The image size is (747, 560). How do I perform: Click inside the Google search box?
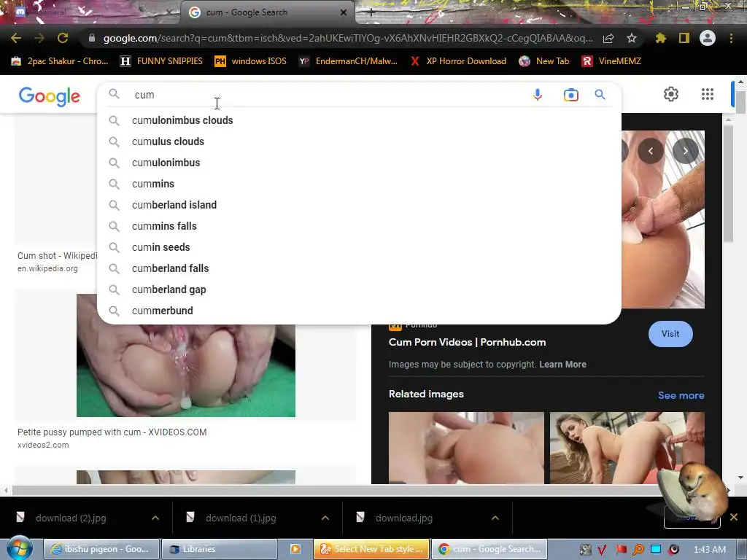click(329, 95)
